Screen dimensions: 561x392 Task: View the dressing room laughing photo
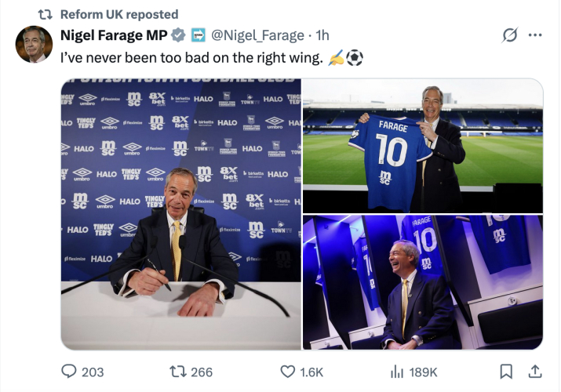coord(422,282)
